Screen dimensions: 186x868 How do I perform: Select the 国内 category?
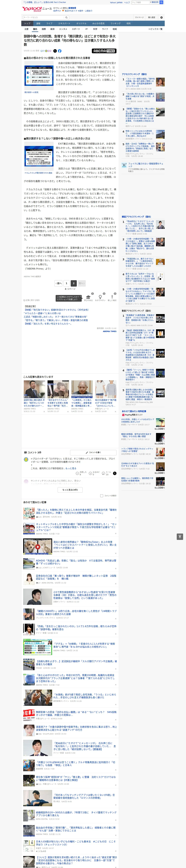point(35,29)
